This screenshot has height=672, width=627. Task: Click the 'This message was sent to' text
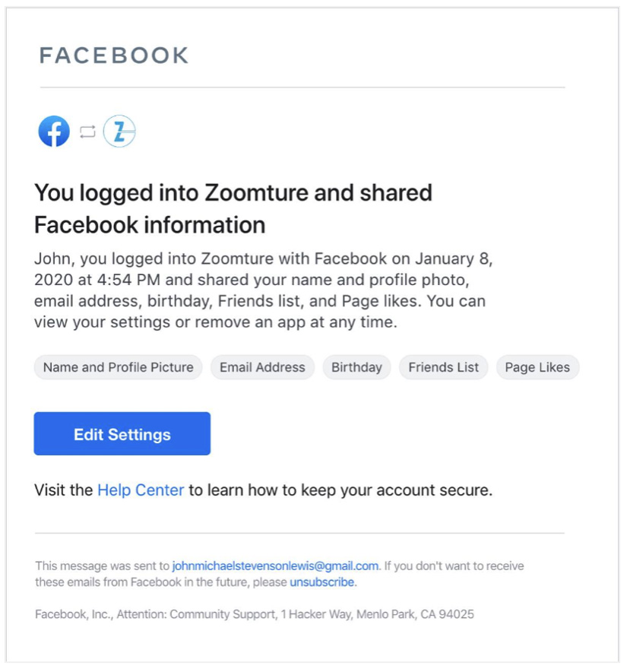pos(103,566)
